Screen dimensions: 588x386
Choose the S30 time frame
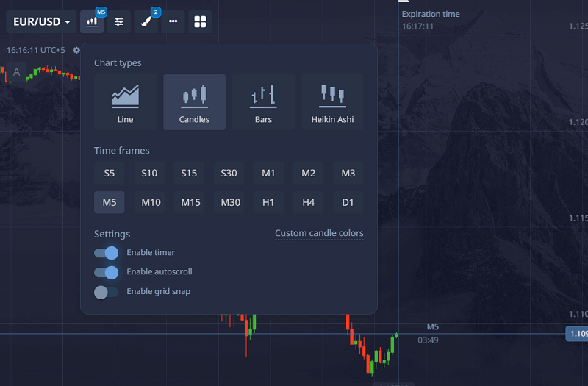(229, 173)
